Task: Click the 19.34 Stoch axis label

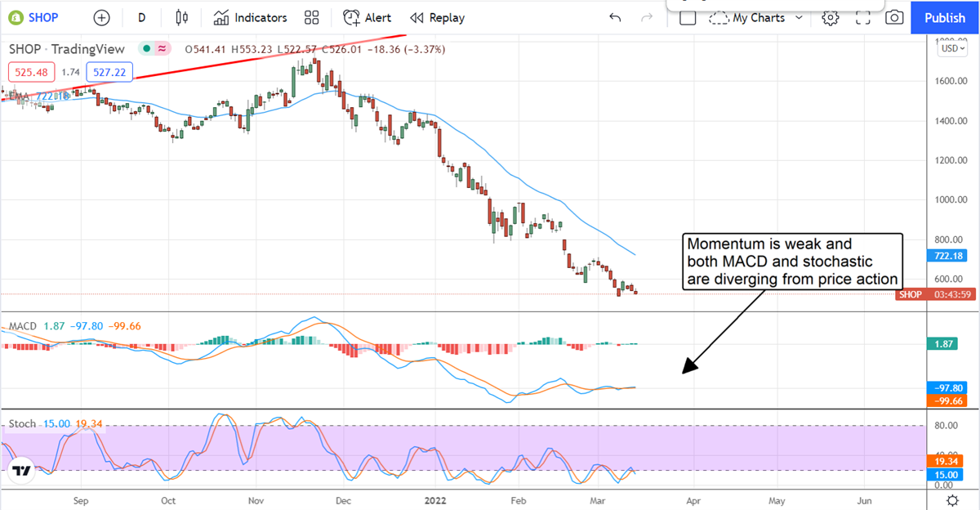Action: [945, 462]
